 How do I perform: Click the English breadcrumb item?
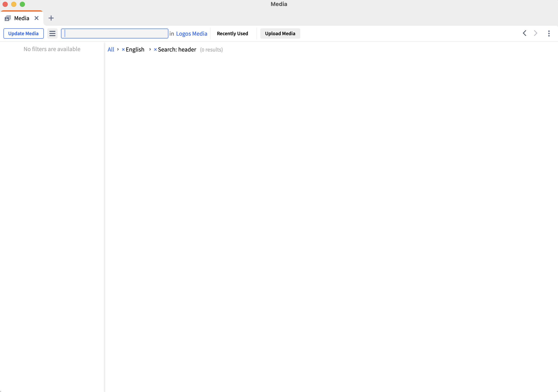(135, 50)
